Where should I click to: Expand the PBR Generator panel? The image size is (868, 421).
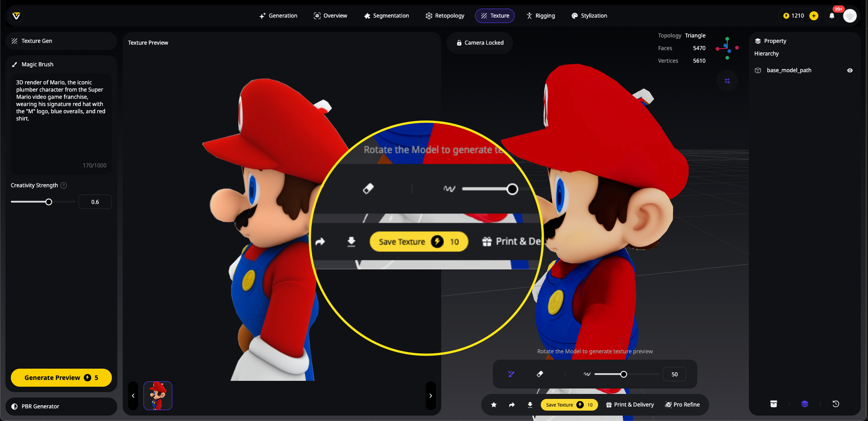61,407
